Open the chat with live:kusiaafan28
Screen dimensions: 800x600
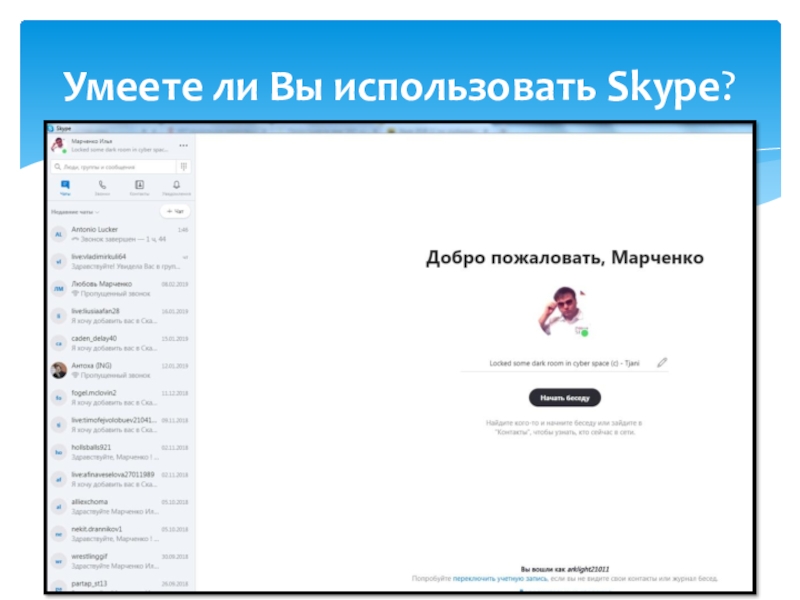(121, 316)
